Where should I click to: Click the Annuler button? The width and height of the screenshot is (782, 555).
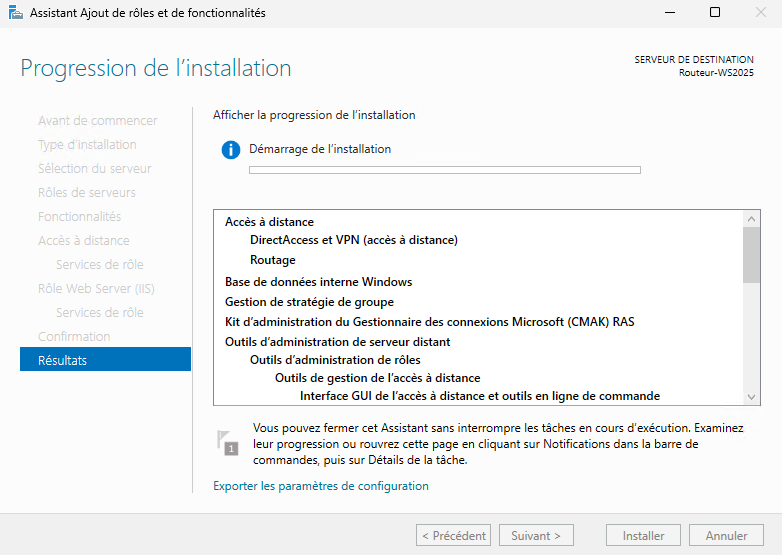pos(726,536)
